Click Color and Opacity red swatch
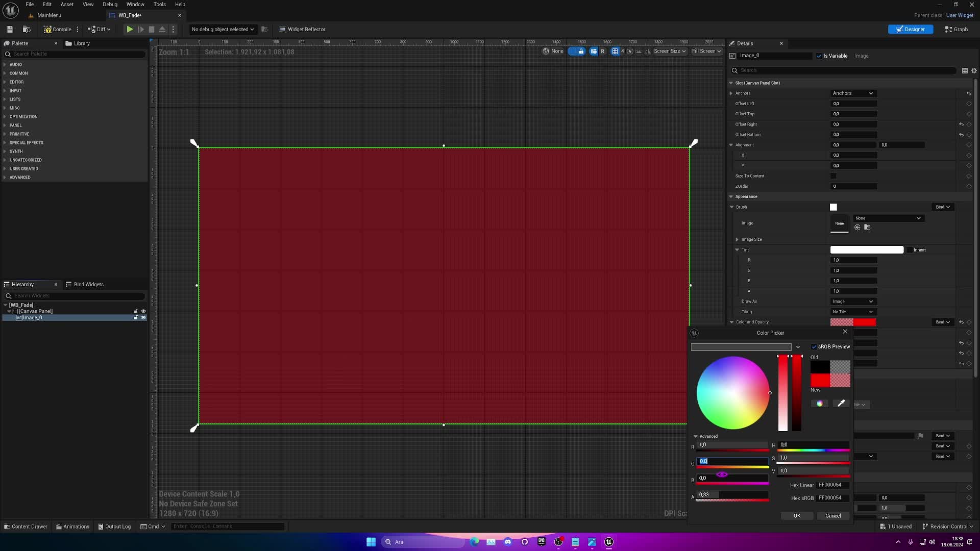 tap(853, 322)
